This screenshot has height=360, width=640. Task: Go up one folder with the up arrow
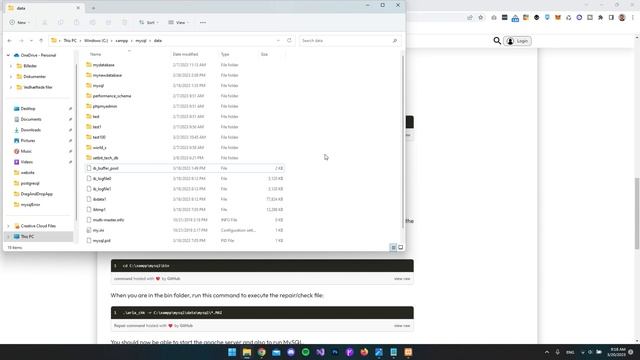click(41, 41)
